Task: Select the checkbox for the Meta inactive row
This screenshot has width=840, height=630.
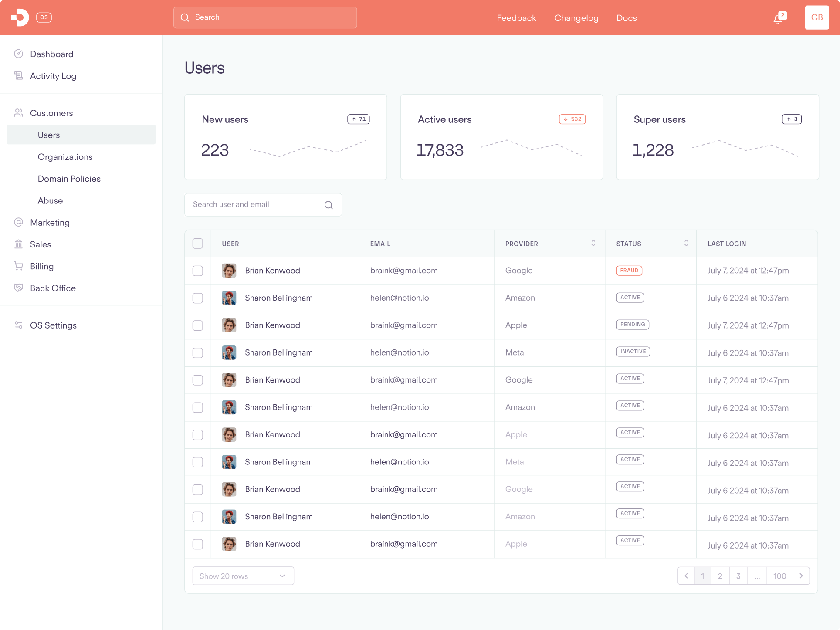Action: point(197,352)
